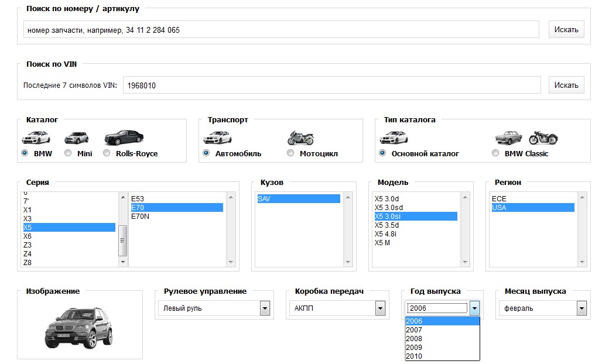Click the car icon above Основной каталог

394,138
